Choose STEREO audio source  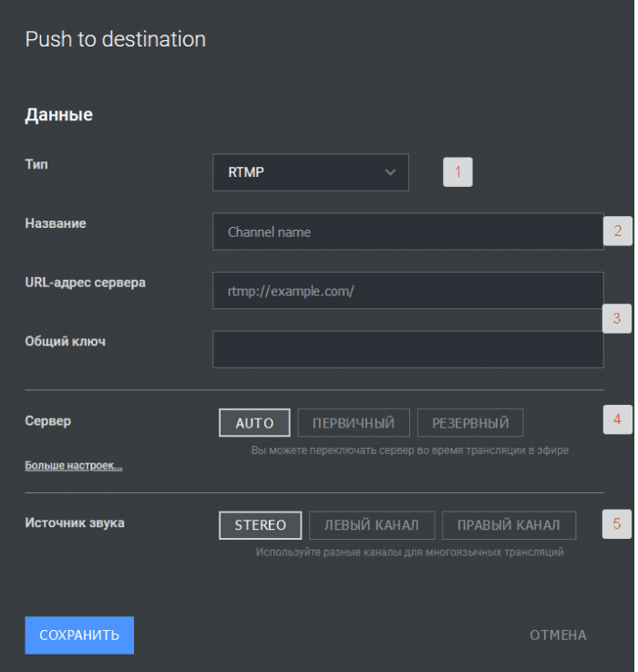click(260, 525)
